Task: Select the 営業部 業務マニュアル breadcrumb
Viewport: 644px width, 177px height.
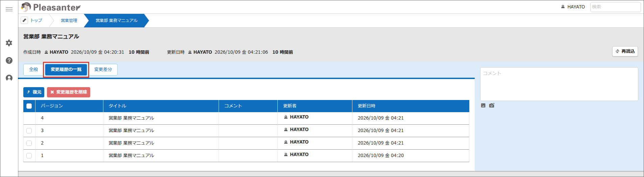Action: coord(117,20)
